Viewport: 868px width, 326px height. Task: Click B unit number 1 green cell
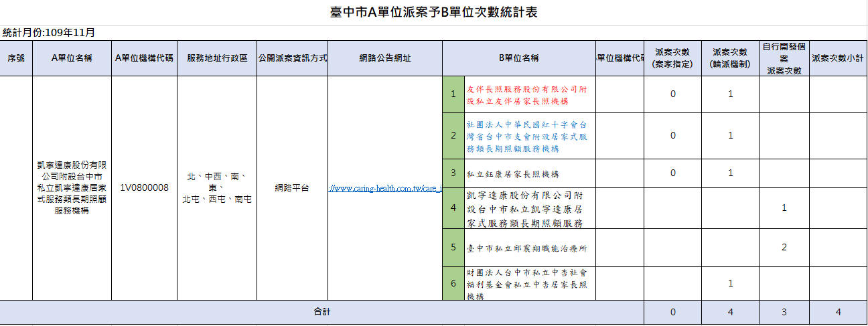(453, 94)
